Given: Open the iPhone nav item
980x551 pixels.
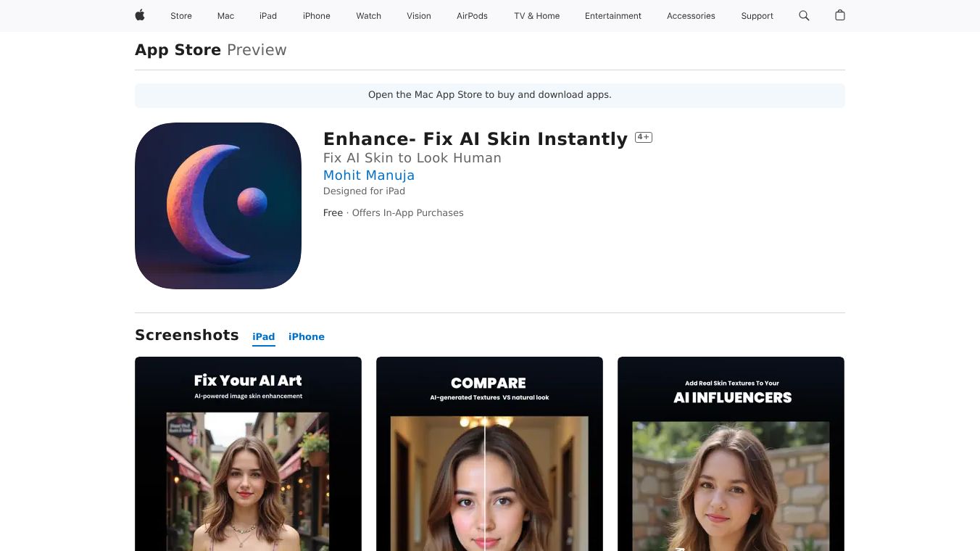Looking at the screenshot, I should [317, 16].
